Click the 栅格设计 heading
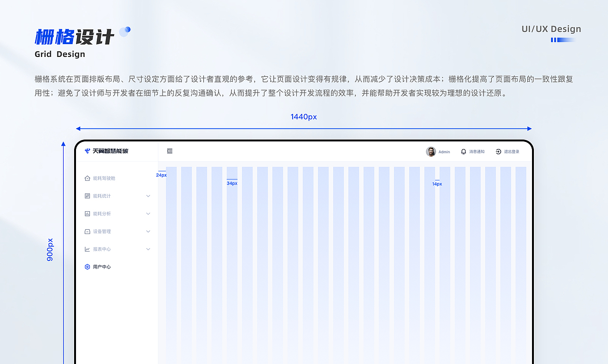The height and width of the screenshot is (364, 608). point(75,37)
